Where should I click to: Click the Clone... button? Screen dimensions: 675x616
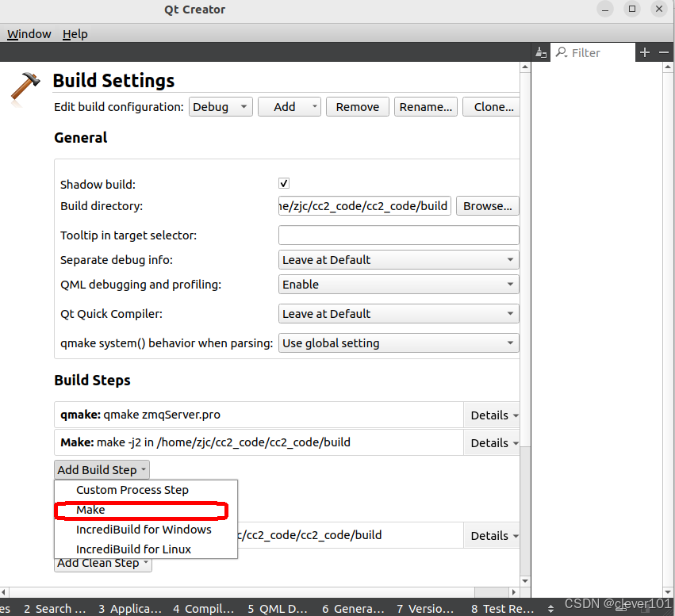click(x=492, y=107)
